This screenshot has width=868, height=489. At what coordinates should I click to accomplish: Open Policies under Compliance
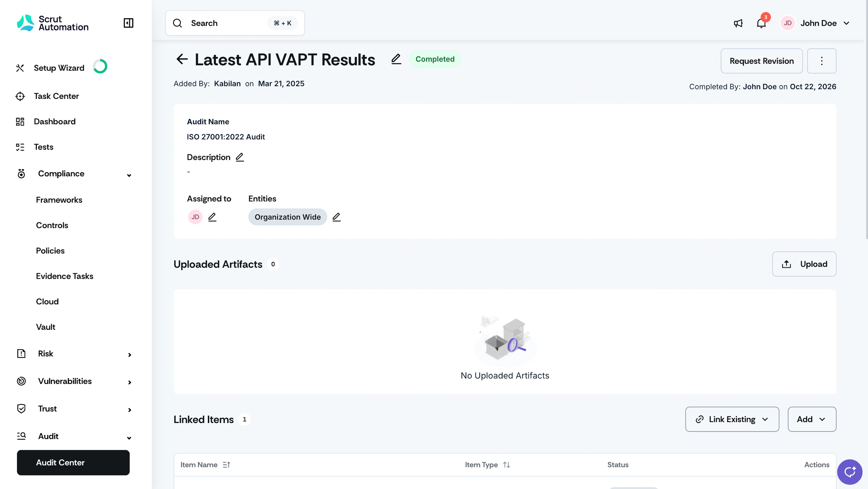[50, 251]
